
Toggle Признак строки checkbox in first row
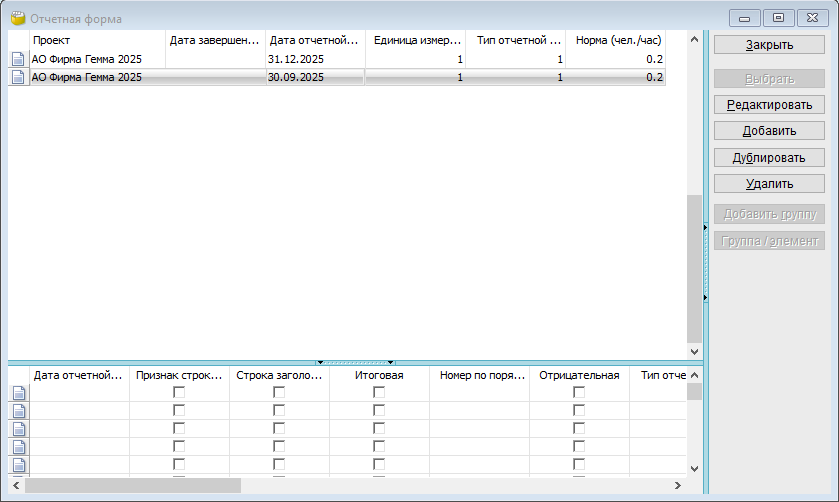tap(179, 393)
